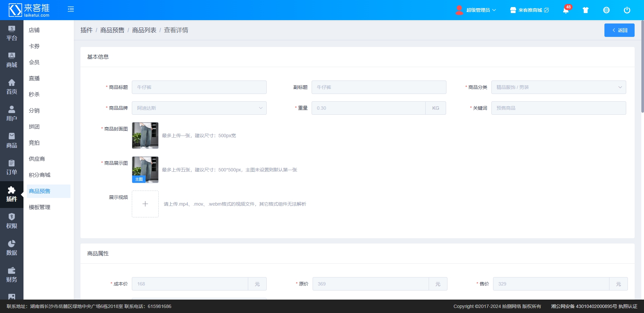Click the t-shirt theme icon in header
644x313 pixels.
click(x=586, y=10)
